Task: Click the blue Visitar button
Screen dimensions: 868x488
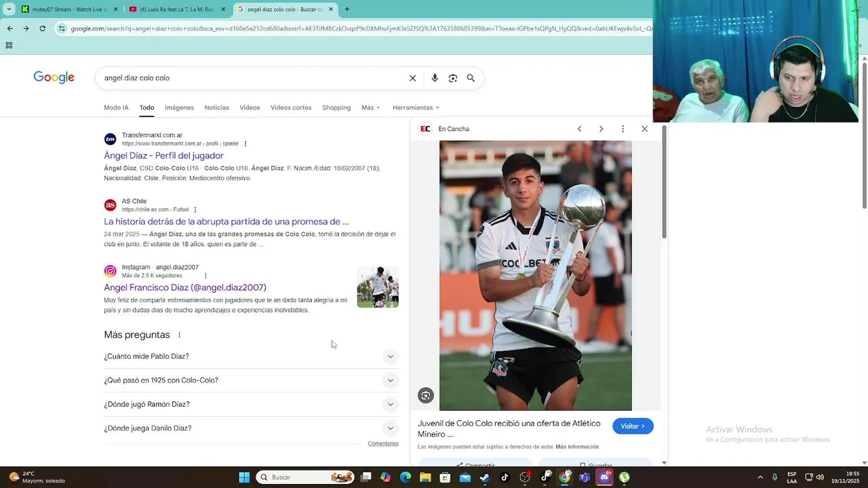Action: 633,426
